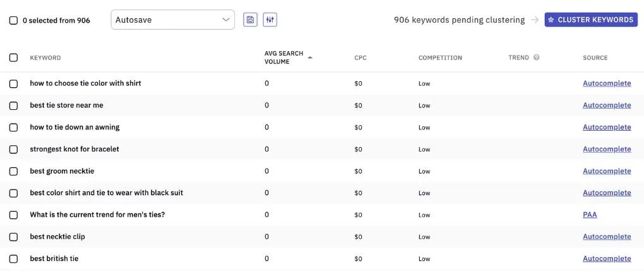Viewport: 644px width, 271px height.
Task: Click the Avg Search Volume sort arrow
Action: pyautogui.click(x=310, y=57)
